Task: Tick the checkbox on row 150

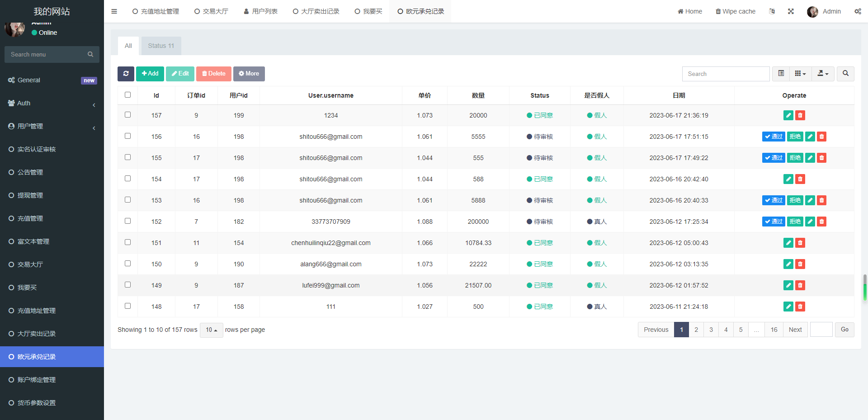Action: pyautogui.click(x=127, y=264)
